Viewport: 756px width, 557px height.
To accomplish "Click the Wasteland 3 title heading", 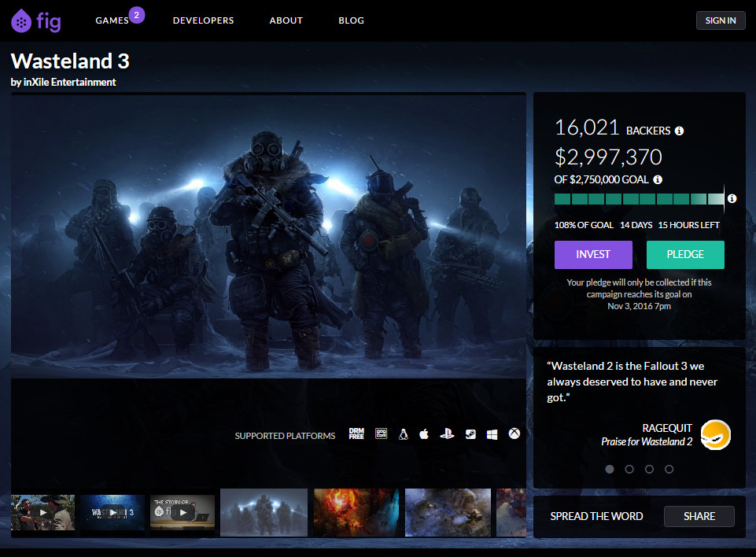I will (70, 61).
